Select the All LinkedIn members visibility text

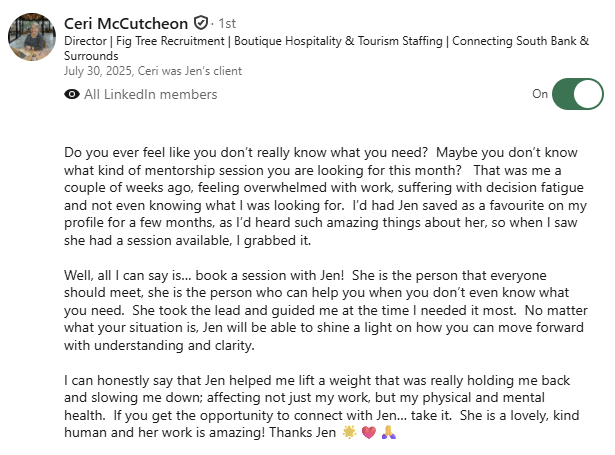tap(151, 95)
